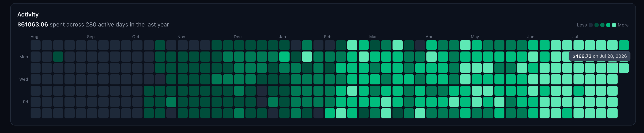
Task: Click the top-left Sunday cell under Aug
Action: pos(36,45)
